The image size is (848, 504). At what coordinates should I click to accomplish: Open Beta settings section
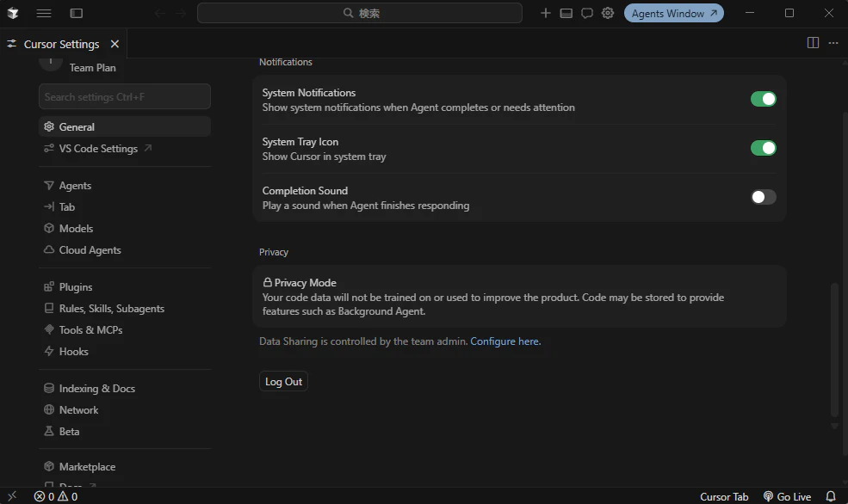125,432
